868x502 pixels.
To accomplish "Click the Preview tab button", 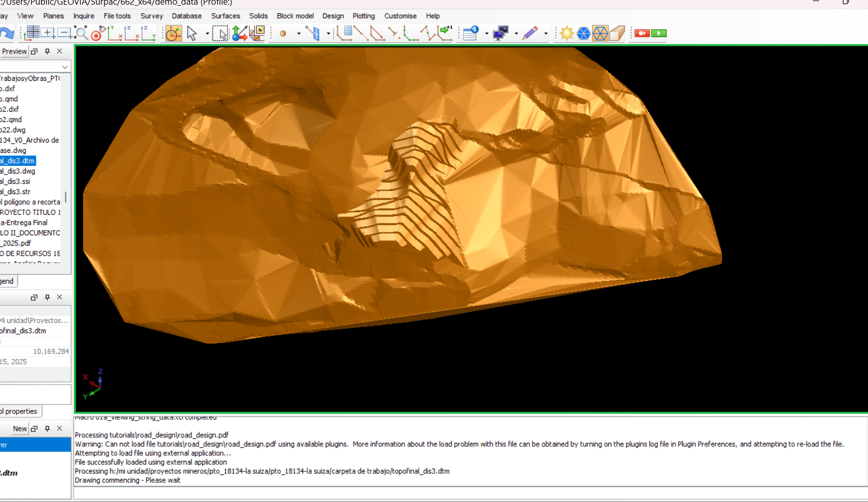I will point(14,51).
